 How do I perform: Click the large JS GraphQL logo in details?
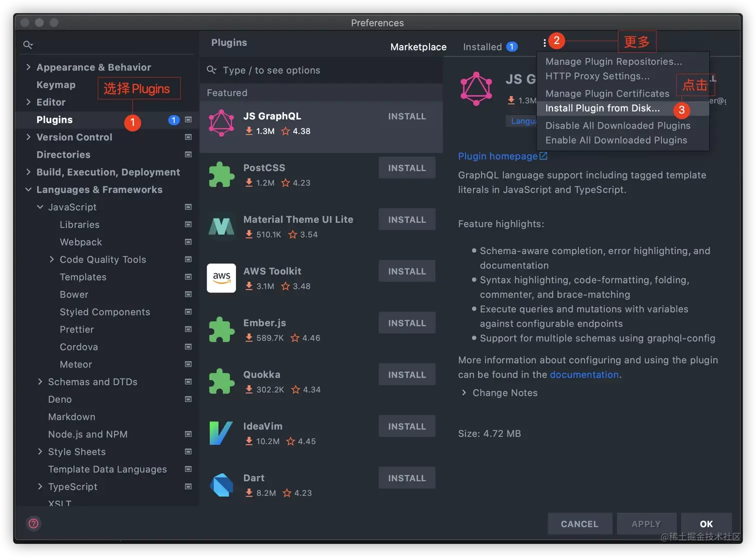(476, 88)
